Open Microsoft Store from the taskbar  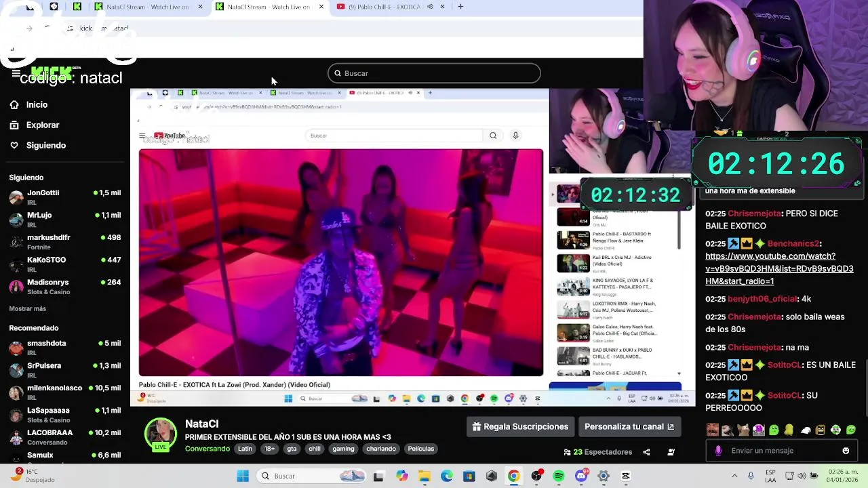(469, 476)
